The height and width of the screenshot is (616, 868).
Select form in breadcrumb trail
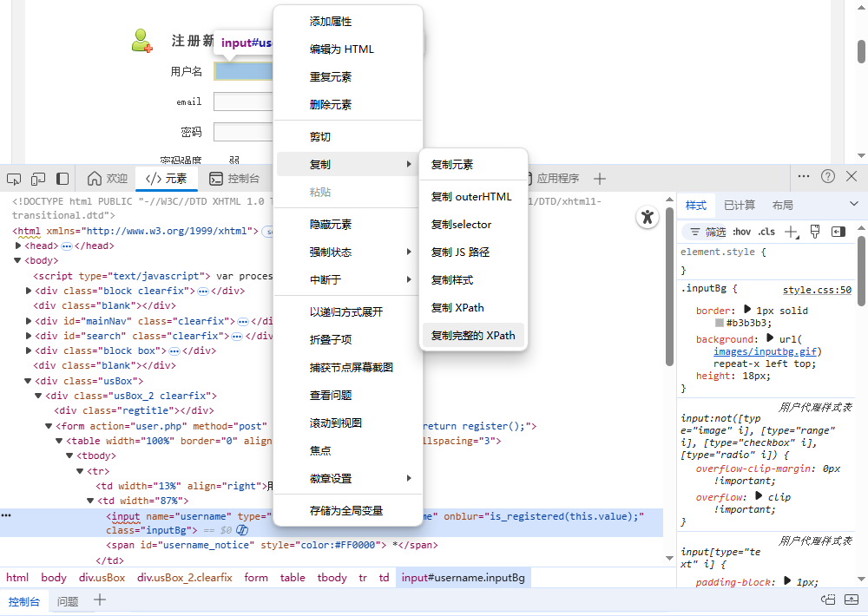pyautogui.click(x=256, y=577)
